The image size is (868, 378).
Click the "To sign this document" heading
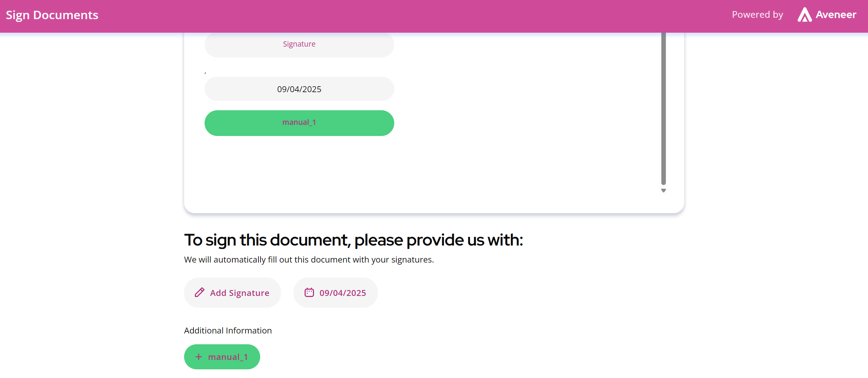[x=353, y=240]
